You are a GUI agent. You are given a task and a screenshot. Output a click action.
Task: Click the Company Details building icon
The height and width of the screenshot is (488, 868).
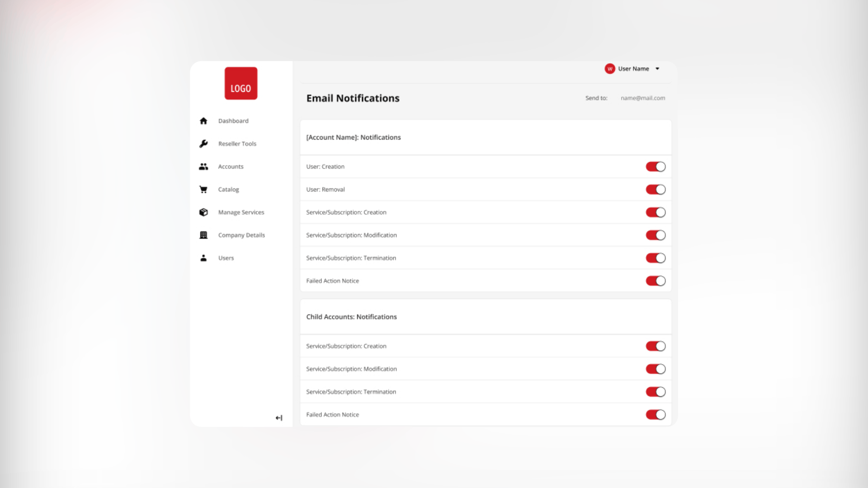pyautogui.click(x=203, y=235)
